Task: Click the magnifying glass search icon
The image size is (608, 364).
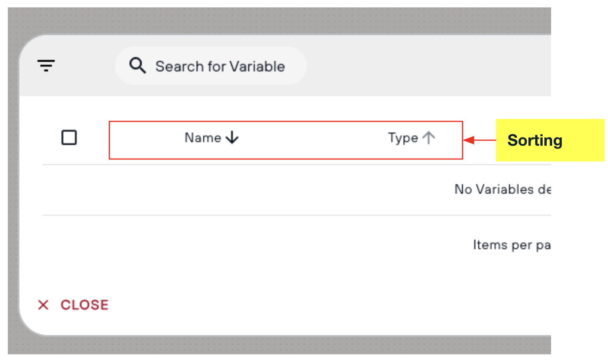Action: [x=138, y=66]
